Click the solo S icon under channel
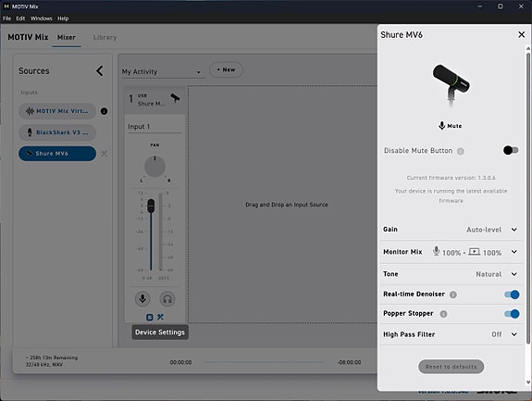Screen dimensions: 532x401 tap(149, 317)
